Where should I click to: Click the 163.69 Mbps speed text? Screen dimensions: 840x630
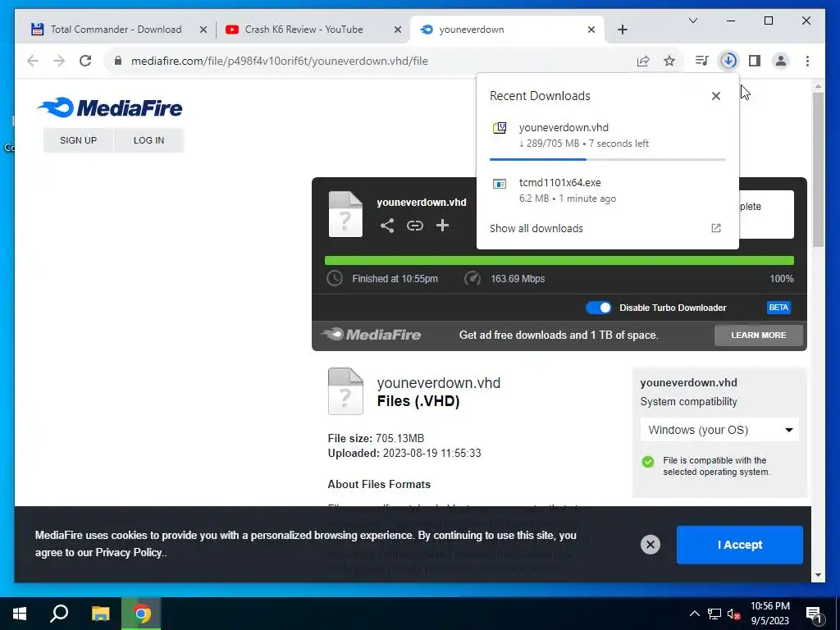[x=518, y=279]
